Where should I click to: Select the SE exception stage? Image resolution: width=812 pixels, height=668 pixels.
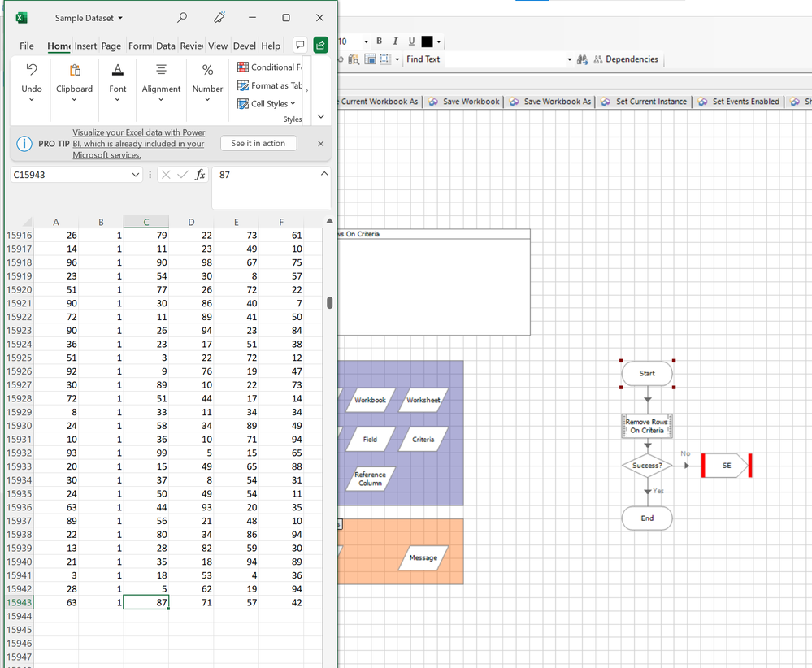(x=727, y=466)
